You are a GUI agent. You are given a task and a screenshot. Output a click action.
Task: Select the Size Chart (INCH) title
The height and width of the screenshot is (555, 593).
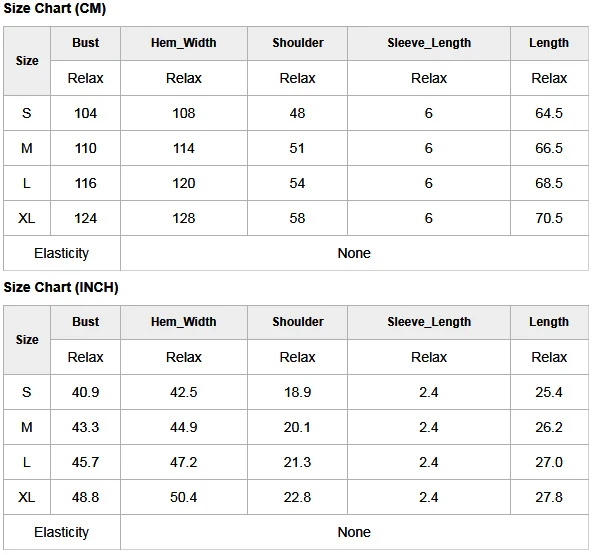point(61,287)
